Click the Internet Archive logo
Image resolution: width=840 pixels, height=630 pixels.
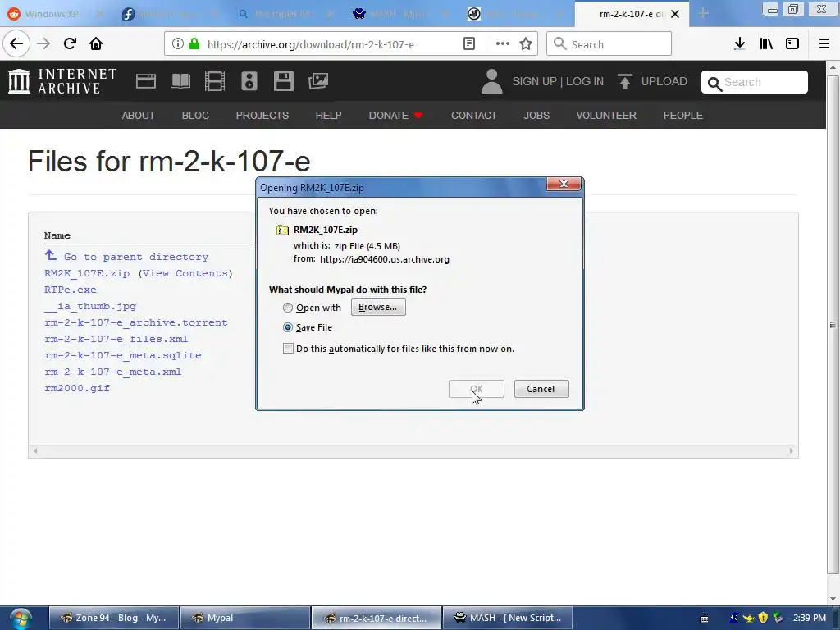pyautogui.click(x=62, y=81)
